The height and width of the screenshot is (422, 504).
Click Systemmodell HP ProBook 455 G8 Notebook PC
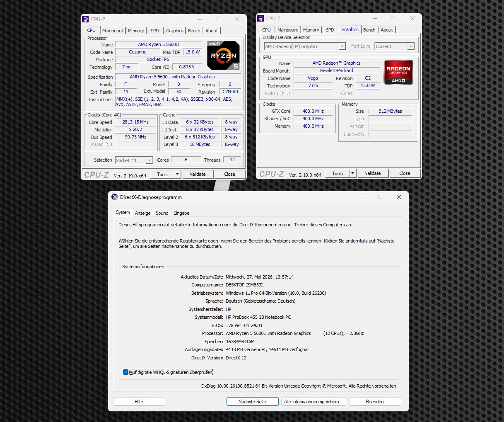(x=258, y=317)
